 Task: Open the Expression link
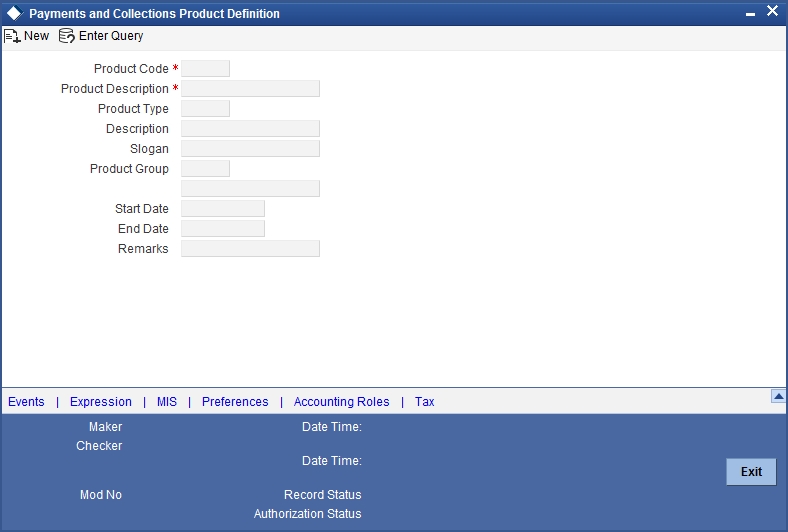(x=101, y=402)
